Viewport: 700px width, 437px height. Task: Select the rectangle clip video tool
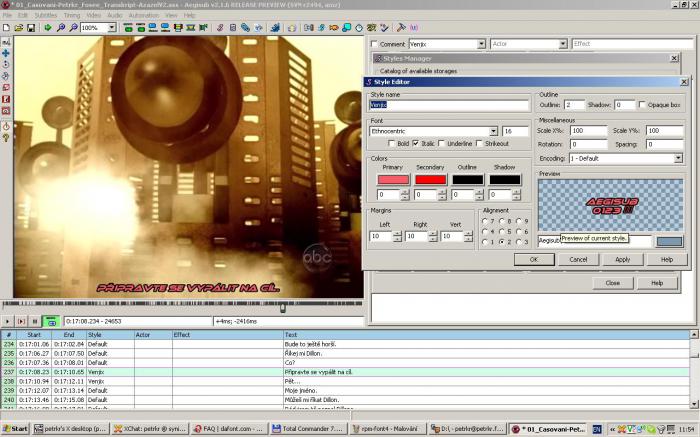(x=6, y=99)
